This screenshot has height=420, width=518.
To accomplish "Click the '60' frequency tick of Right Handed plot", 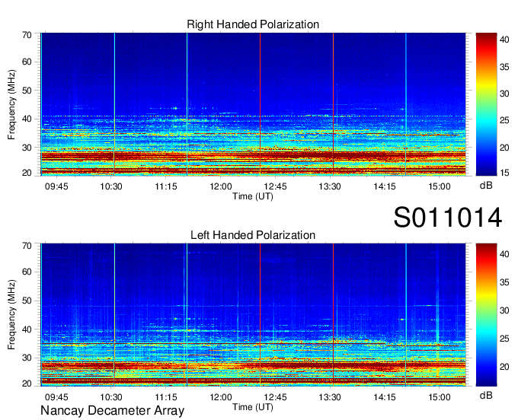I will 27,62.
